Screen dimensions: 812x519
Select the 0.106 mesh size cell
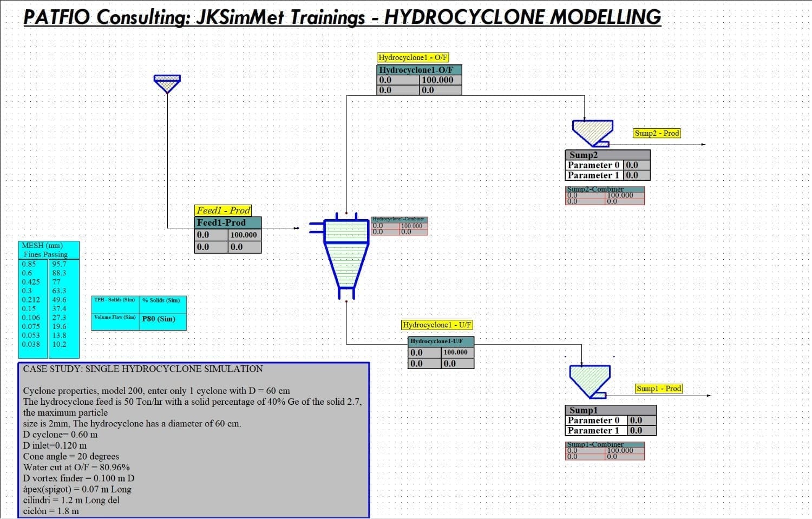tap(31, 318)
